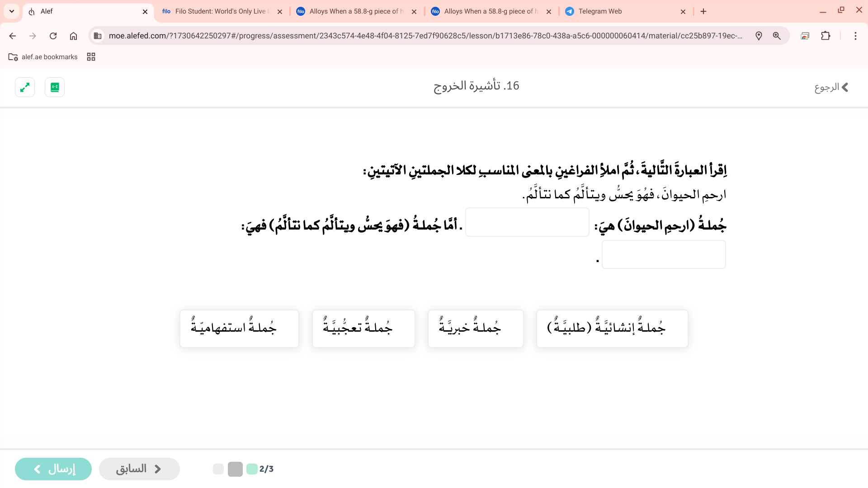Click the location pin icon in address bar
Screen dimensions: 868x488
(759, 36)
